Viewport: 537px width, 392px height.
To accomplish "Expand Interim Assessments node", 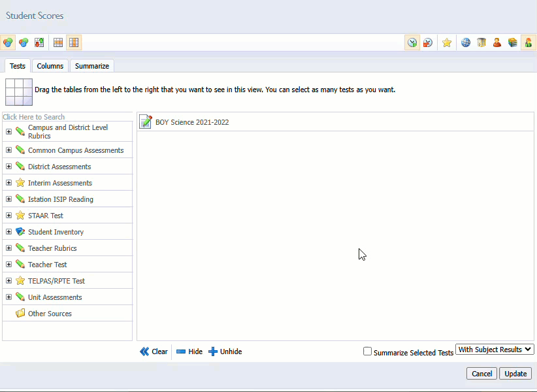I will [9, 183].
